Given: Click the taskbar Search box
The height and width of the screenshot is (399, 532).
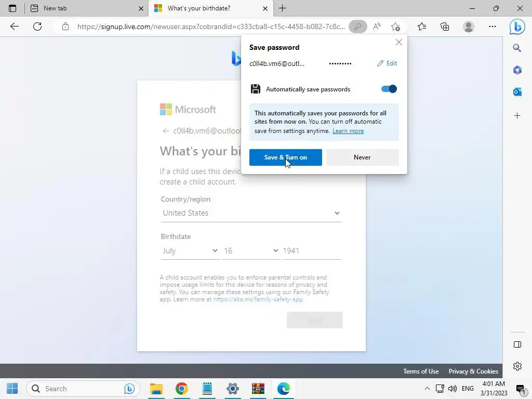Looking at the screenshot, I should pyautogui.click(x=83, y=389).
